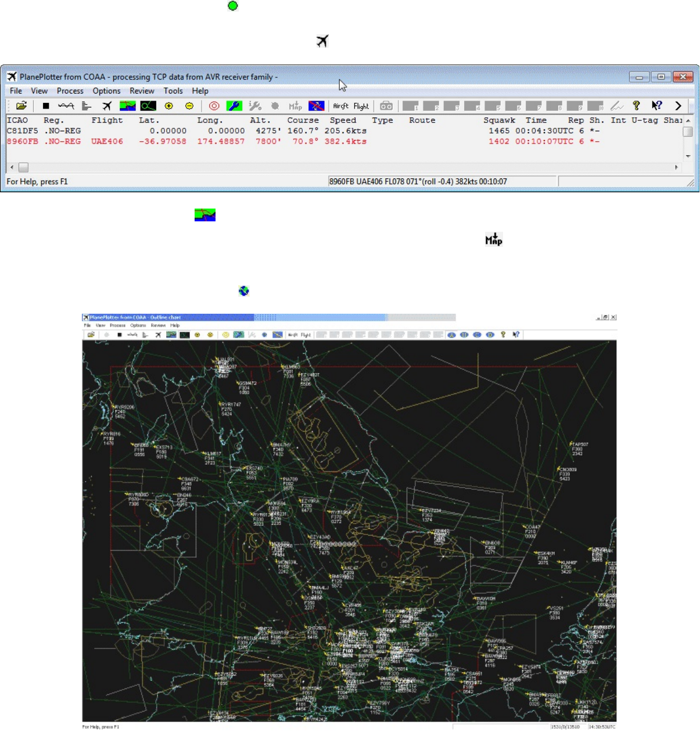Click the grey line graph icon

617,106
